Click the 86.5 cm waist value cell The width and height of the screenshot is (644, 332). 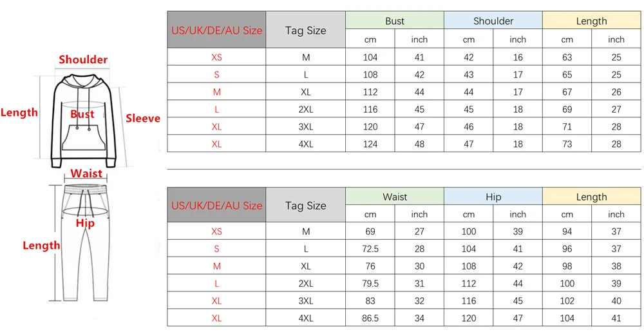(370, 318)
